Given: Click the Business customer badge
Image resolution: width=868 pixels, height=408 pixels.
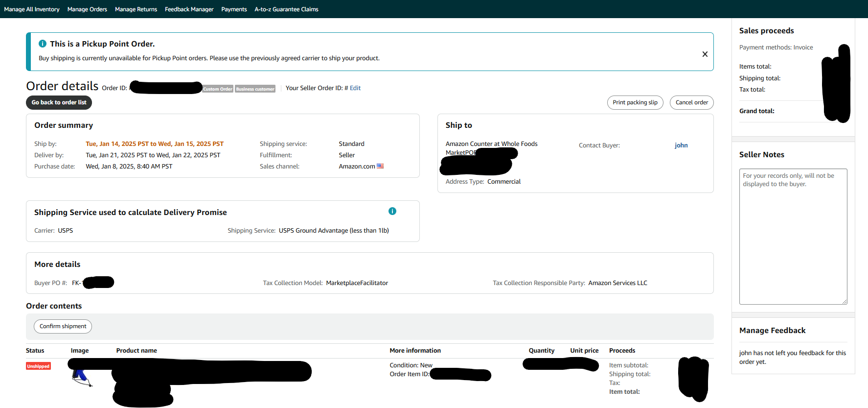Looking at the screenshot, I should [255, 89].
